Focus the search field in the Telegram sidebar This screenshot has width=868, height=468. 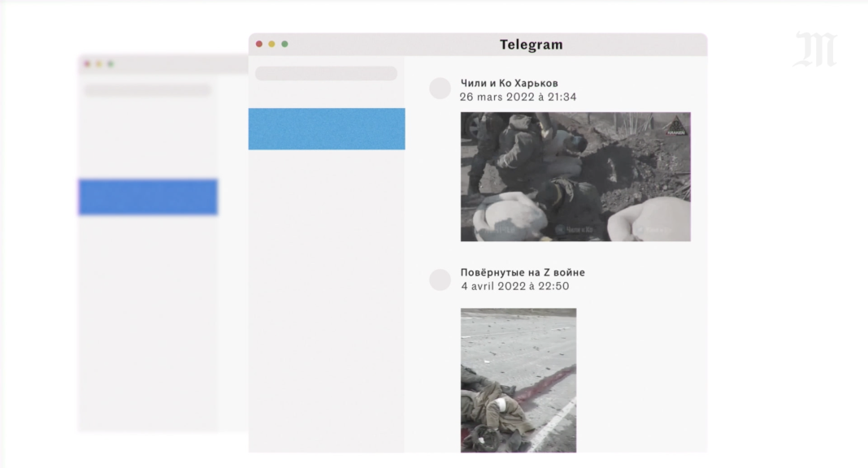[326, 74]
